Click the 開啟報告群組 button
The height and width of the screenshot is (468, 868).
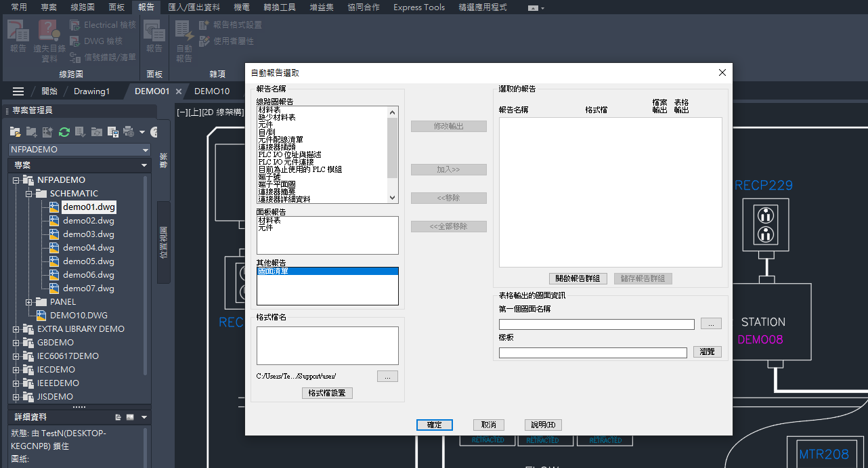pyautogui.click(x=578, y=278)
